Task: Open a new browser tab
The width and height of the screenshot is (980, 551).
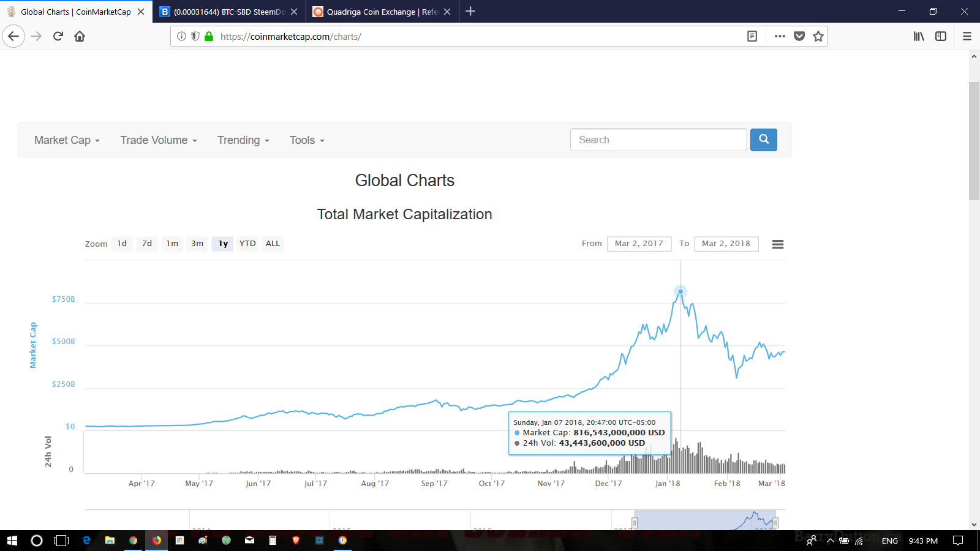Action: tap(470, 12)
